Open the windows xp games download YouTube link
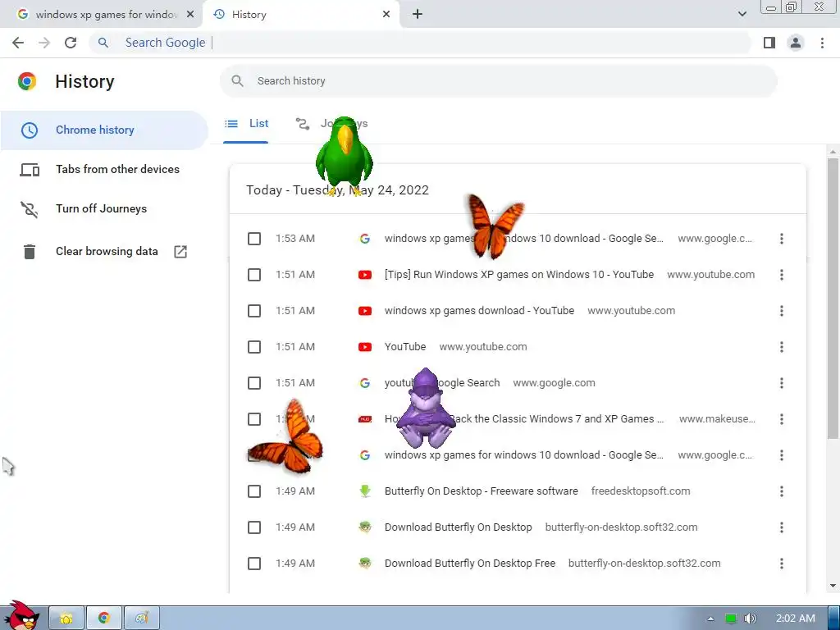Screen dimensions: 840x630 click(x=479, y=311)
